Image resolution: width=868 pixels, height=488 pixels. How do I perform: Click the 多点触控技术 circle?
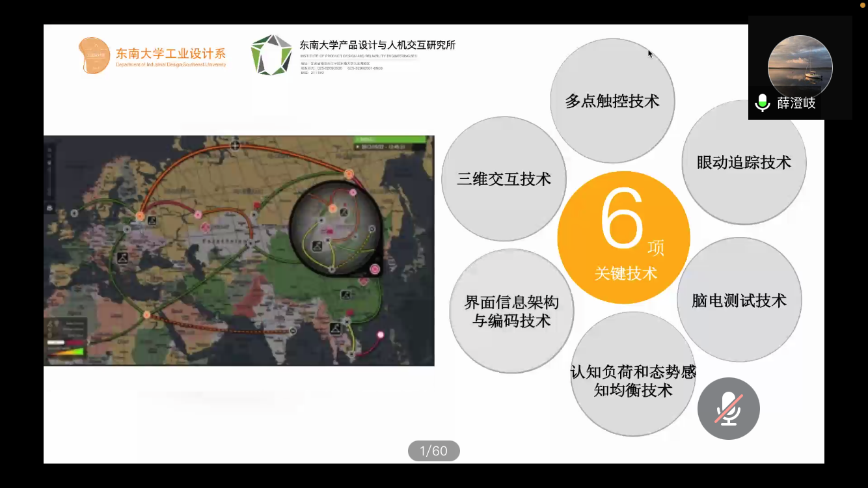612,100
